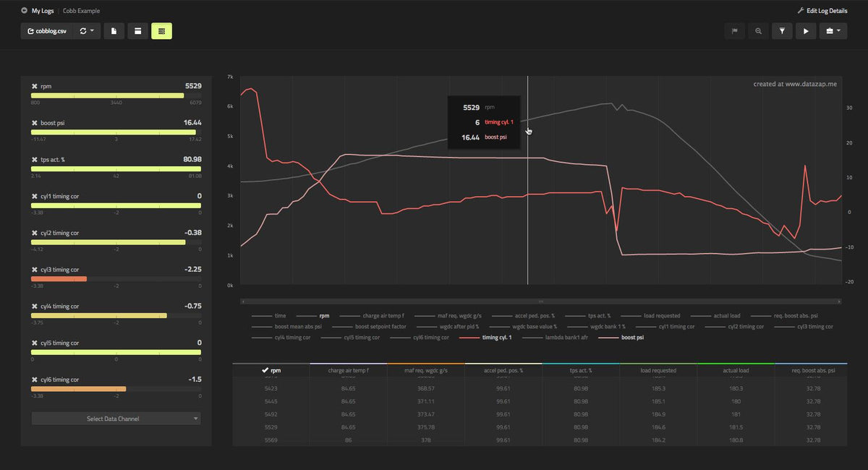Expand the briefcase tools dropdown
Image resolution: width=868 pixels, height=470 pixels.
click(833, 31)
